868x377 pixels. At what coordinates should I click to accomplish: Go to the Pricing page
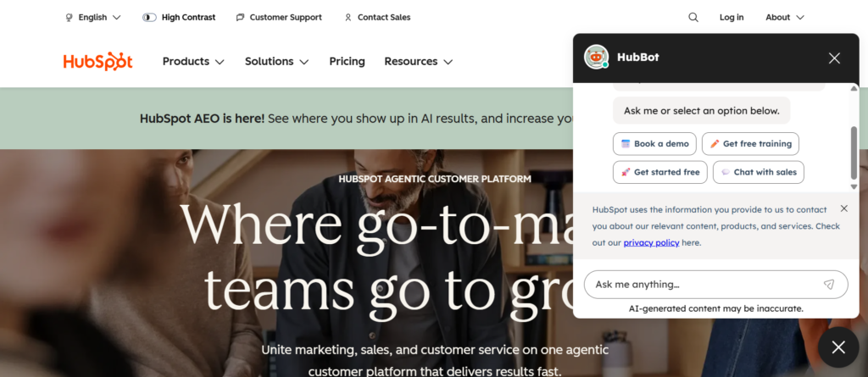tap(347, 62)
